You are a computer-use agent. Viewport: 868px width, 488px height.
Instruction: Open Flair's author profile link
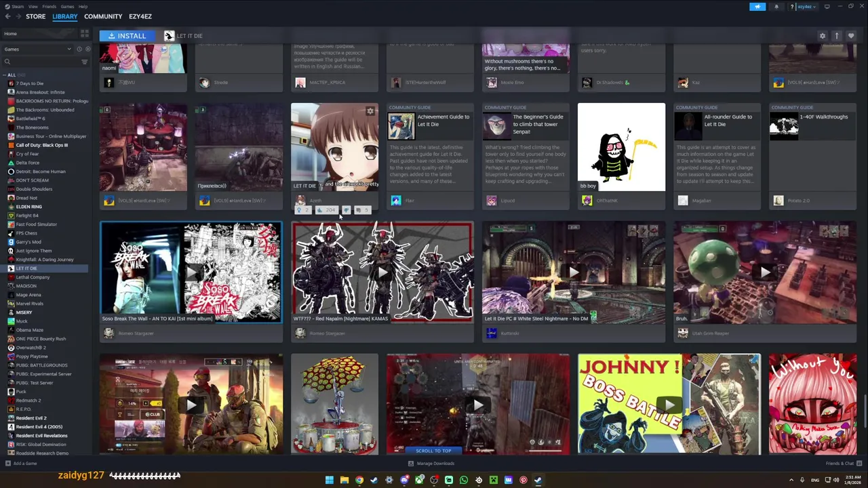click(x=410, y=201)
